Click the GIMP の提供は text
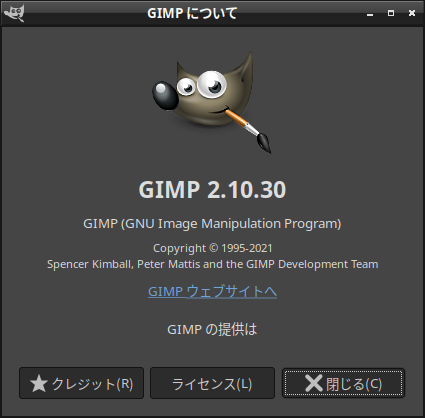This screenshot has height=418, width=425. click(x=212, y=329)
